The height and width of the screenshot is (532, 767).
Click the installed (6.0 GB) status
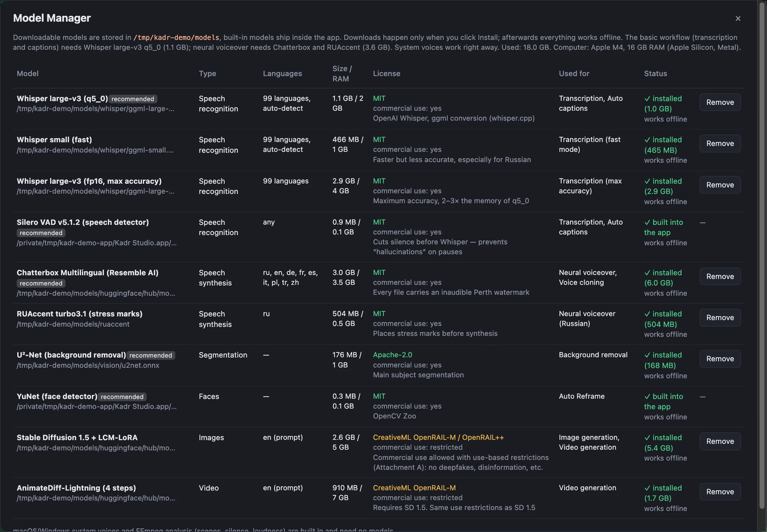663,278
